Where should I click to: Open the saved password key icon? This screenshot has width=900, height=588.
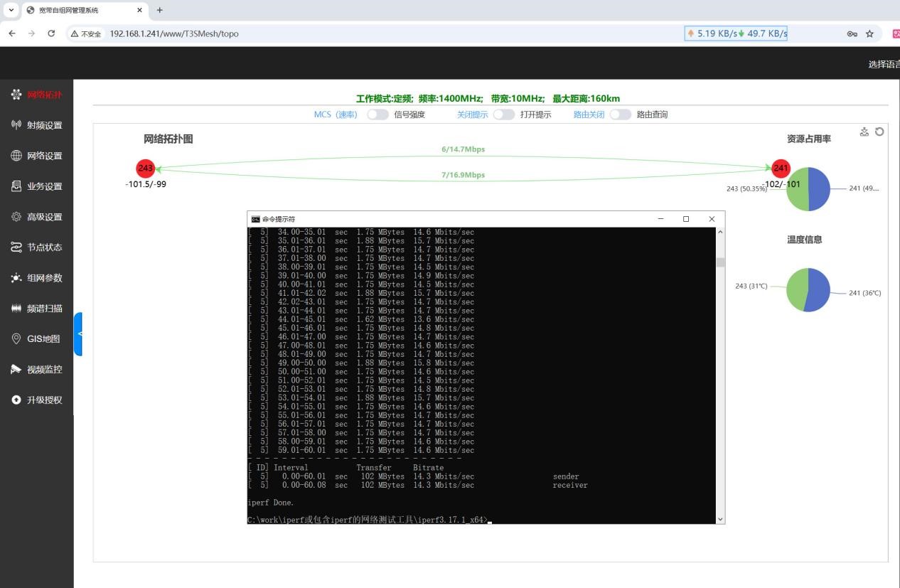(852, 33)
